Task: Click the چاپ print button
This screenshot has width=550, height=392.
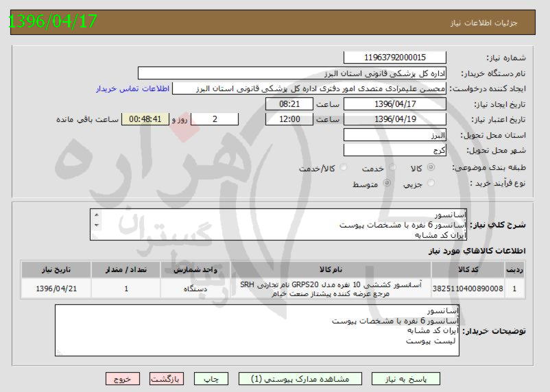Action: (x=211, y=379)
